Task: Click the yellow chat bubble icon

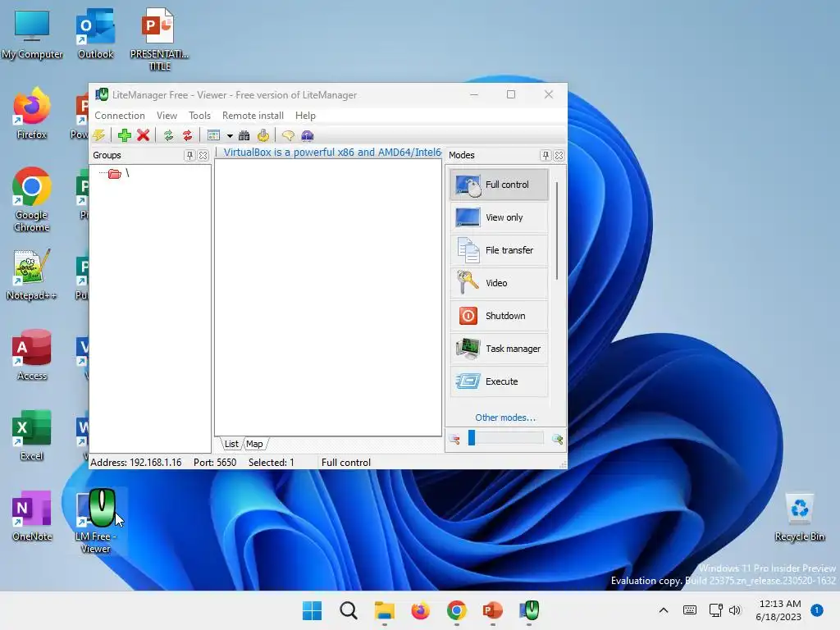Action: pos(288,135)
